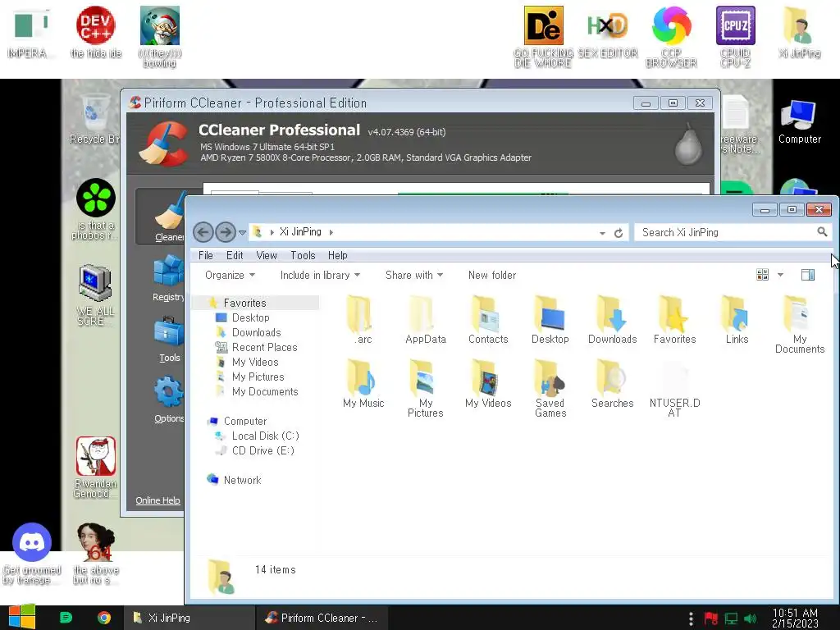Click the Windows Start button

(x=22, y=617)
